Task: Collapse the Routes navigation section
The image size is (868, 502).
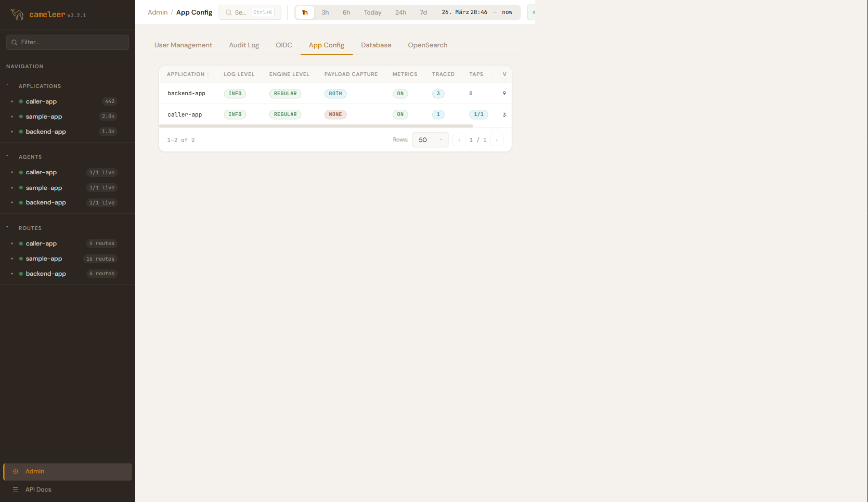Action: [x=7, y=228]
